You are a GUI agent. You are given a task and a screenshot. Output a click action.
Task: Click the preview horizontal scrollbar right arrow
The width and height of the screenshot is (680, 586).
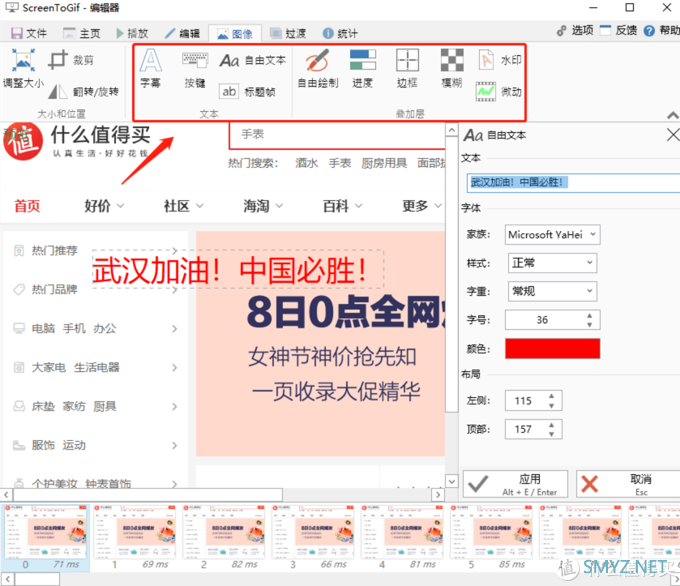coord(438,494)
